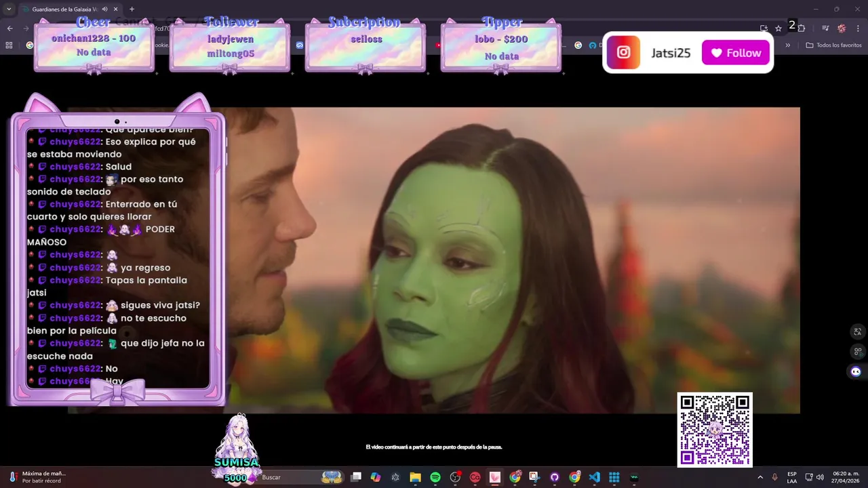Click the network tray icon
Screen dimensions: 868x488
pos(808,477)
